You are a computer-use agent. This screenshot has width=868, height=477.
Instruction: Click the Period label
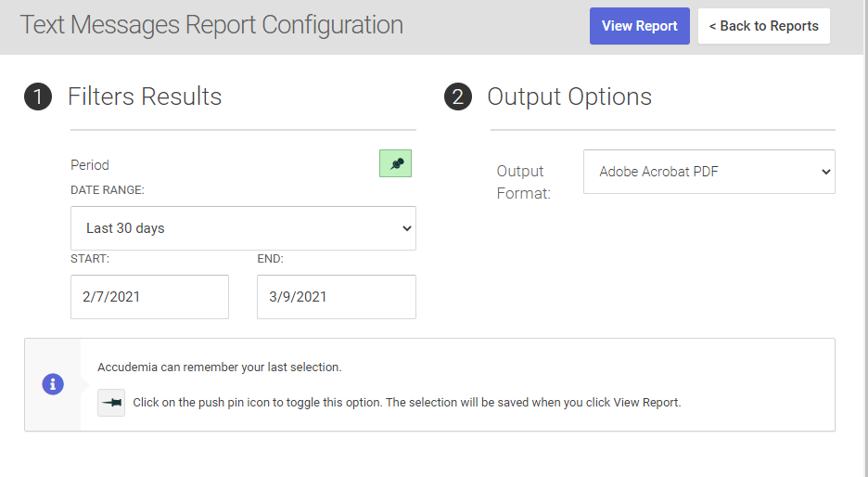click(90, 165)
